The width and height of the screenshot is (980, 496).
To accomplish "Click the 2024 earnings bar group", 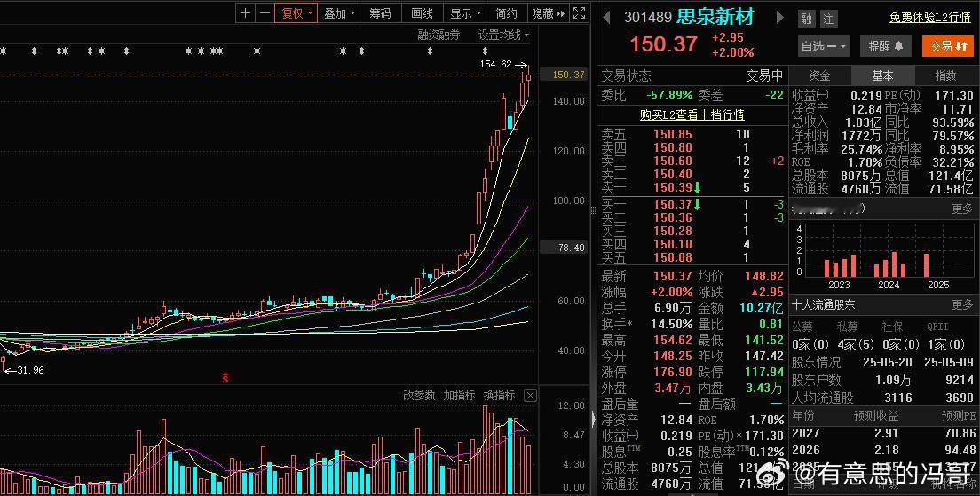I will [889, 264].
